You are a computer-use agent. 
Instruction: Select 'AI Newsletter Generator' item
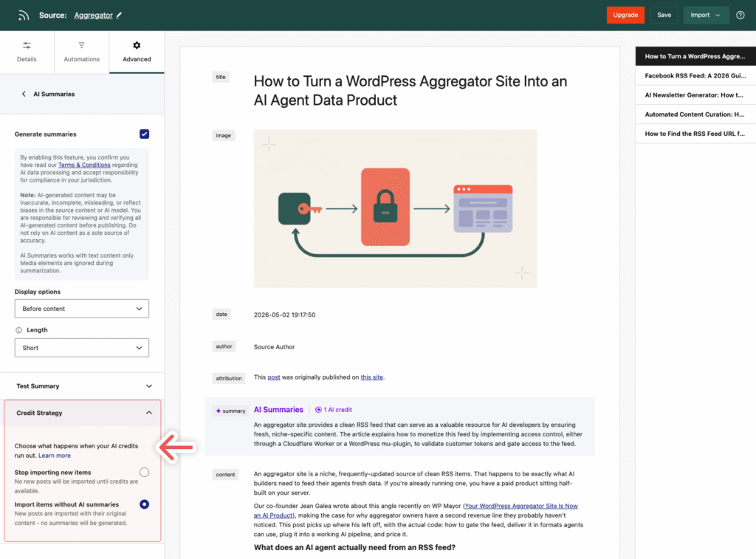pyautogui.click(x=695, y=95)
